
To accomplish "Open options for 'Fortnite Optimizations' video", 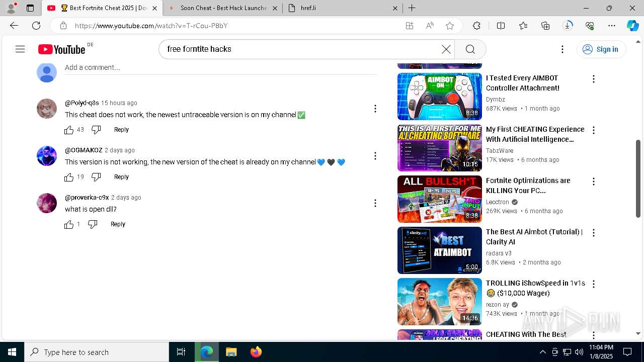I will click(594, 182).
